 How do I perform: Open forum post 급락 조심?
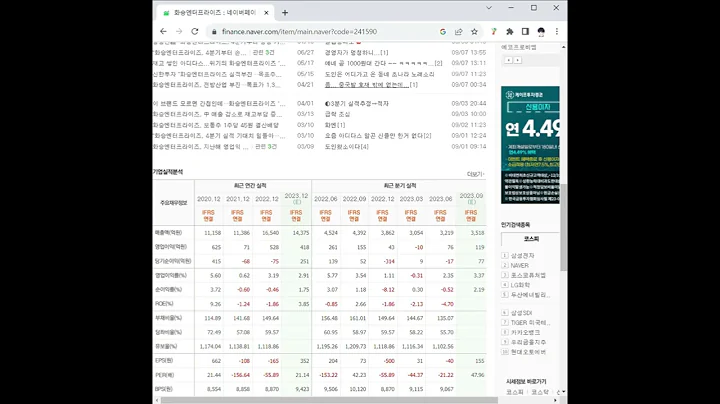point(338,114)
